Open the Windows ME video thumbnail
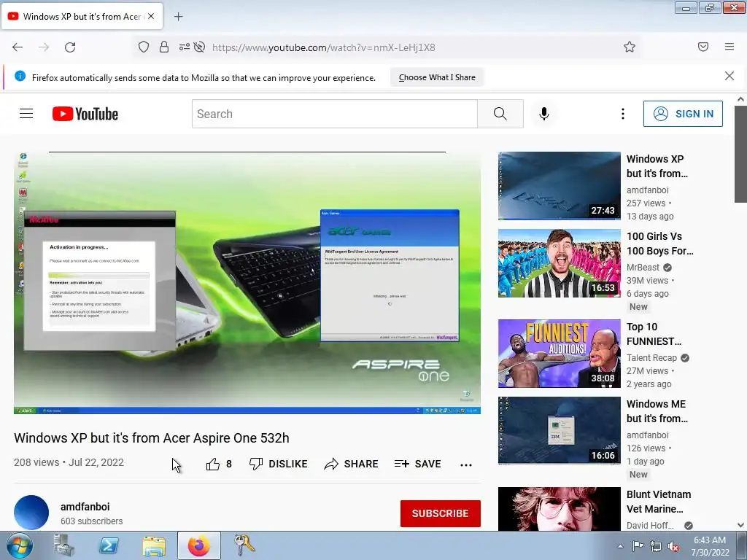 tap(560, 430)
